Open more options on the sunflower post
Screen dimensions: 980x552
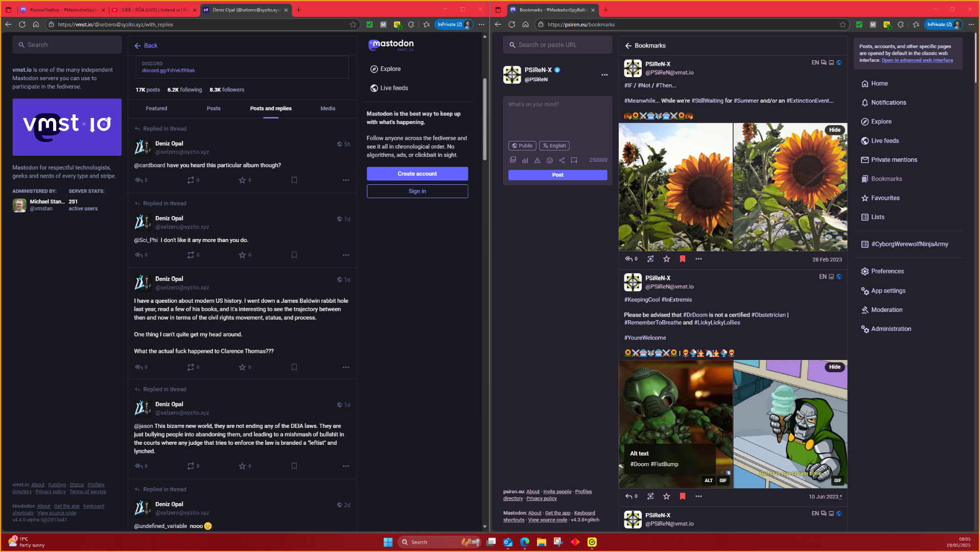click(698, 259)
